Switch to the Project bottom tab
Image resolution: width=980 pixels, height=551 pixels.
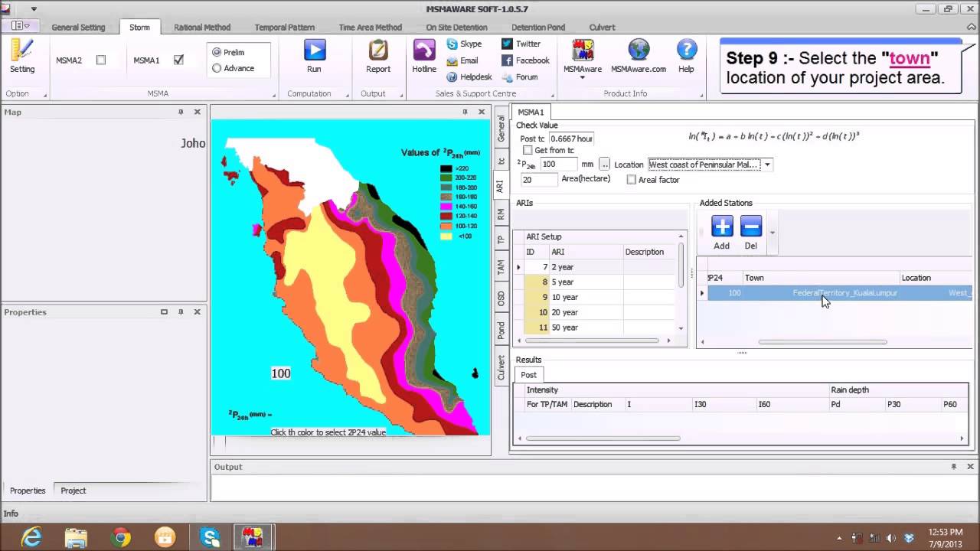point(73,491)
